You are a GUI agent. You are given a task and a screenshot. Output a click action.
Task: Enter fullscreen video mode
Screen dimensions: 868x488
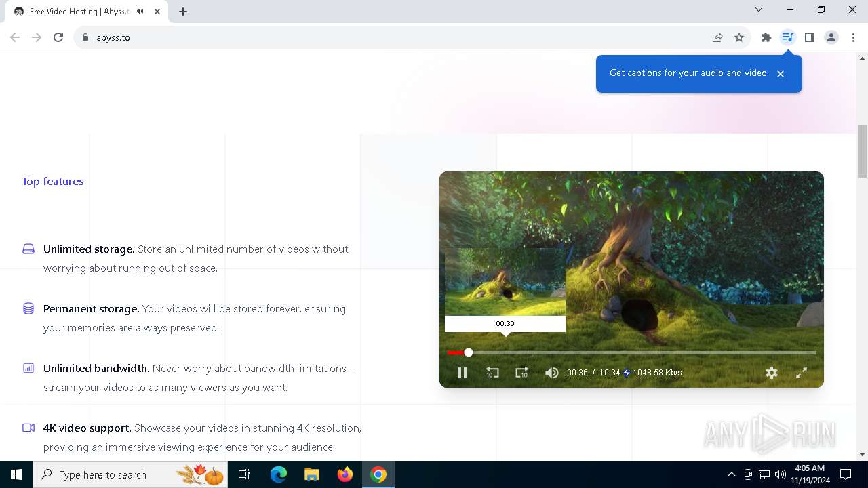coord(802,373)
